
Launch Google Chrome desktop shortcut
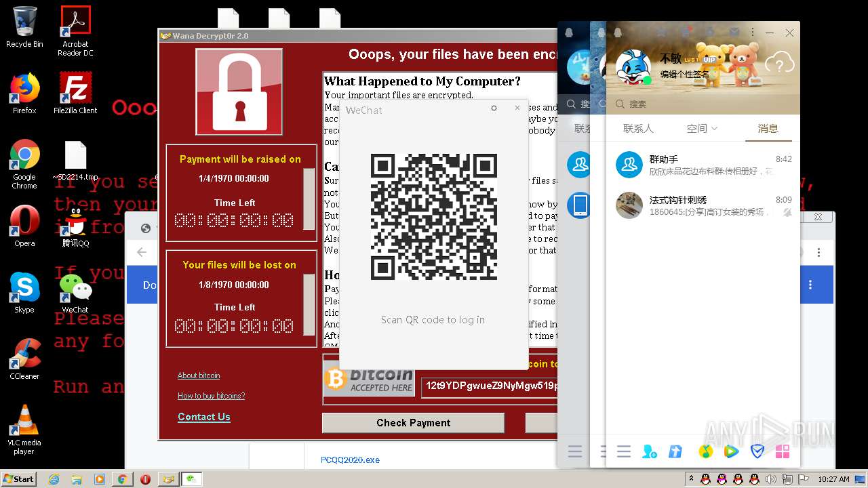click(24, 165)
